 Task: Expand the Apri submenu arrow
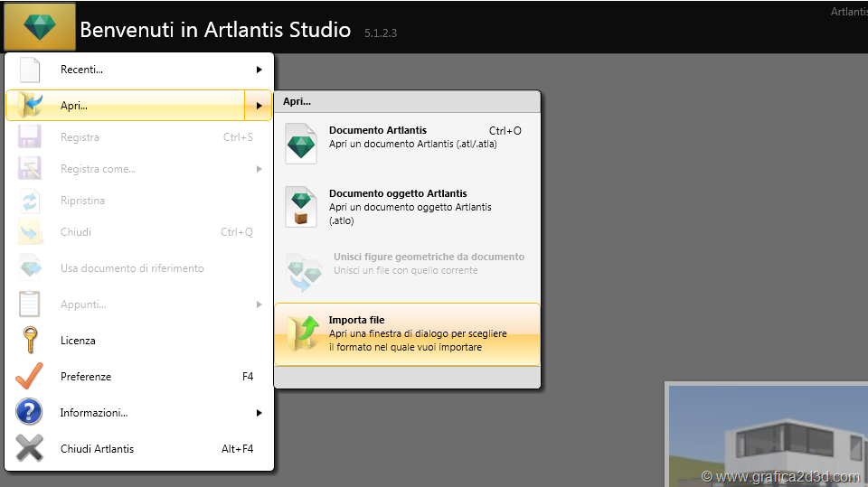(259, 106)
